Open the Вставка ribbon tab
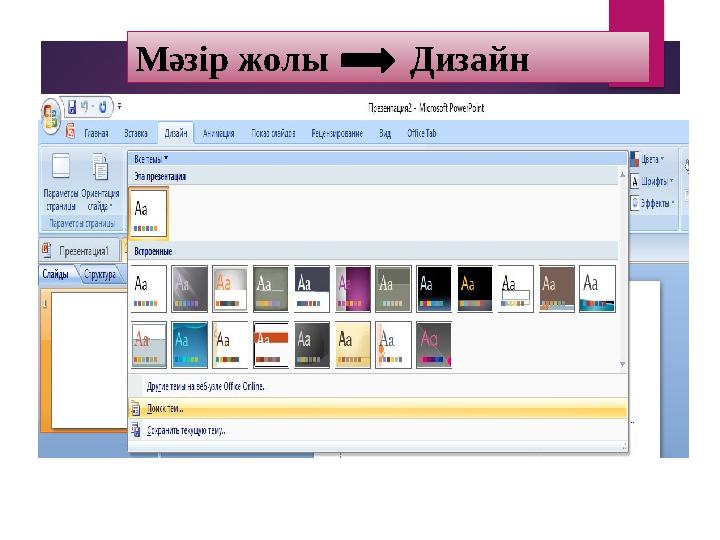 [x=136, y=134]
